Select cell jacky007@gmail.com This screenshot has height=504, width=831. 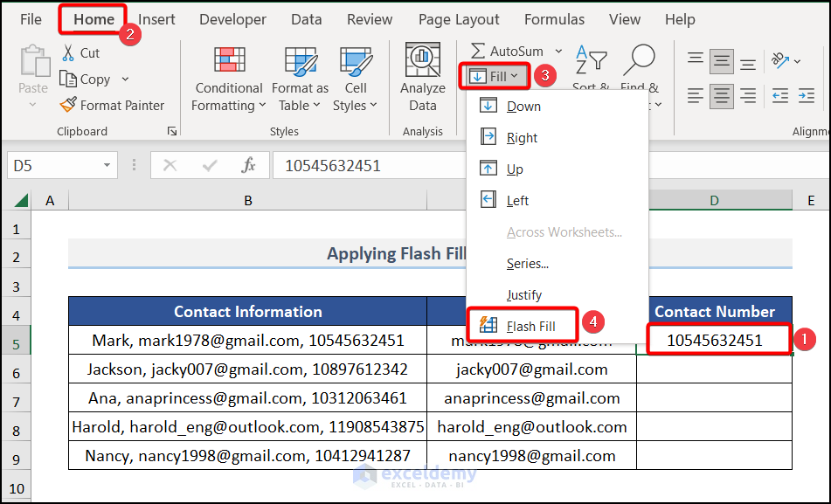(531, 369)
